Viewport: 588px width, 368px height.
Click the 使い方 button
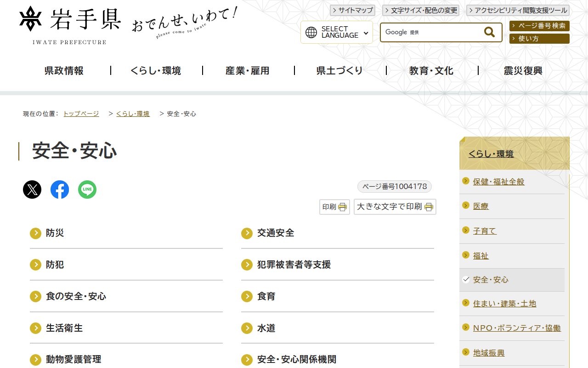click(539, 39)
